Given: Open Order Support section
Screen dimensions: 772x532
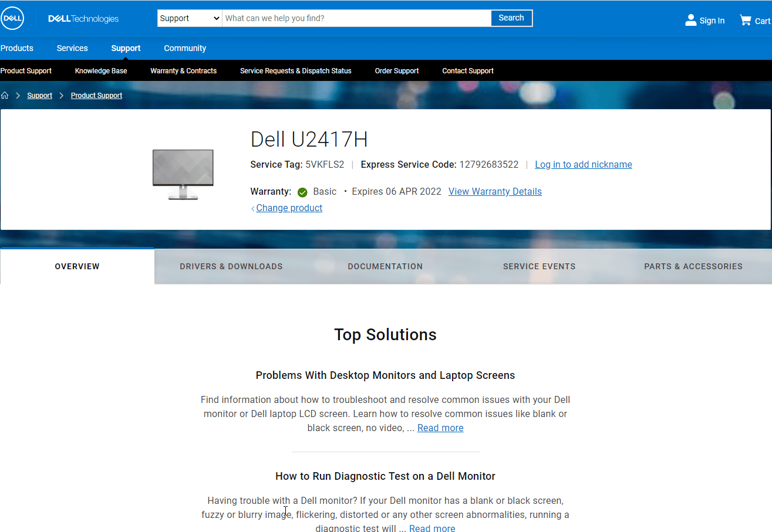Looking at the screenshot, I should 397,71.
